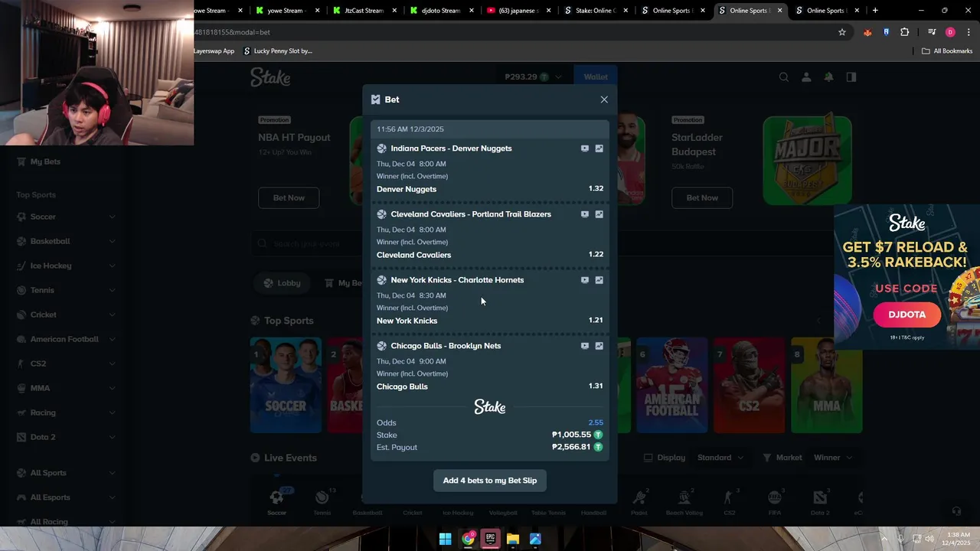Image resolution: width=980 pixels, height=551 pixels.
Task: Open the notifications bell icon
Action: pos(828,77)
